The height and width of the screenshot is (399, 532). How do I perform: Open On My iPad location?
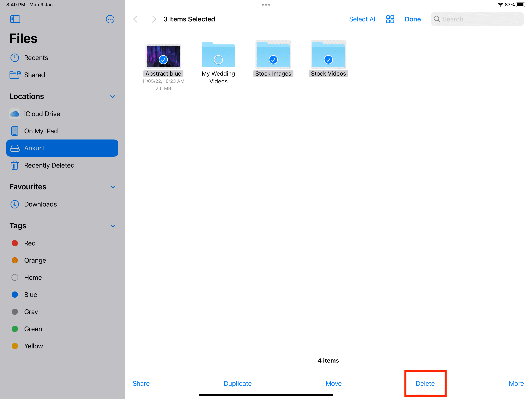(62, 131)
